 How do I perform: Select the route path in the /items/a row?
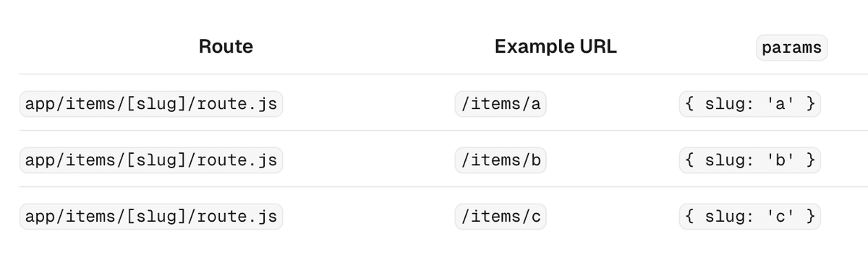151,104
